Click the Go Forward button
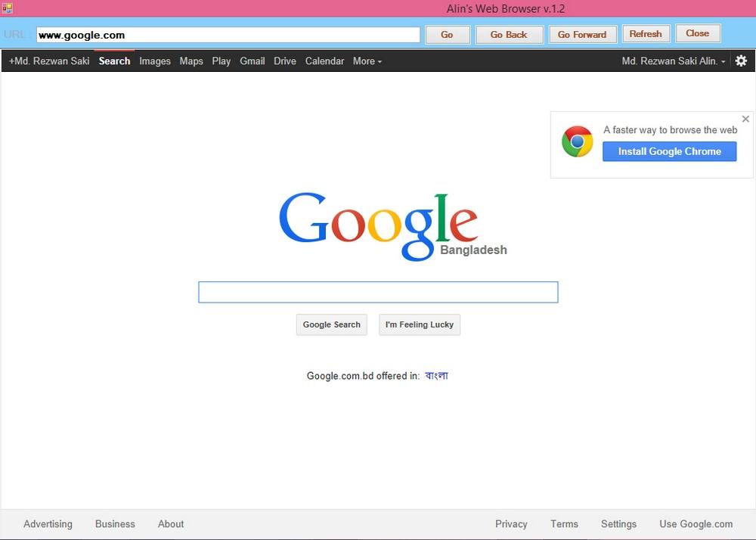 [582, 35]
